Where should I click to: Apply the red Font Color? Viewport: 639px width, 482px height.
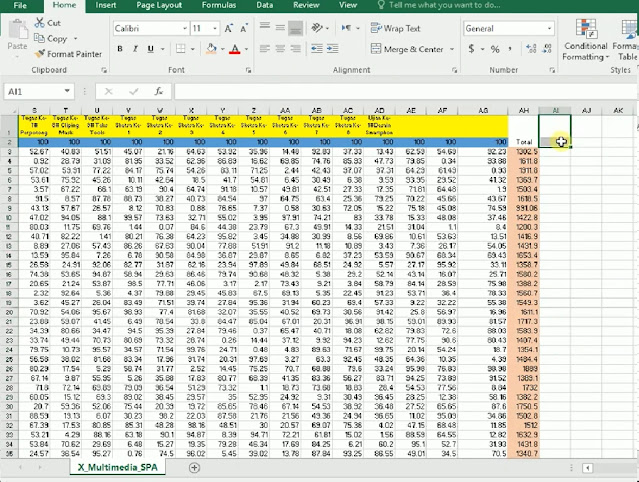(235, 49)
